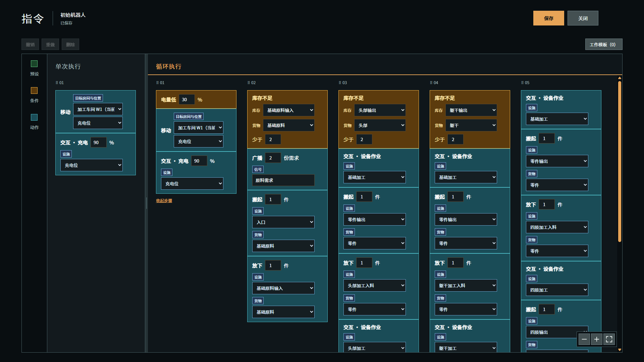Click the scrollbar down arrow at bottom right
The height and width of the screenshot is (362, 644).
tap(620, 350)
